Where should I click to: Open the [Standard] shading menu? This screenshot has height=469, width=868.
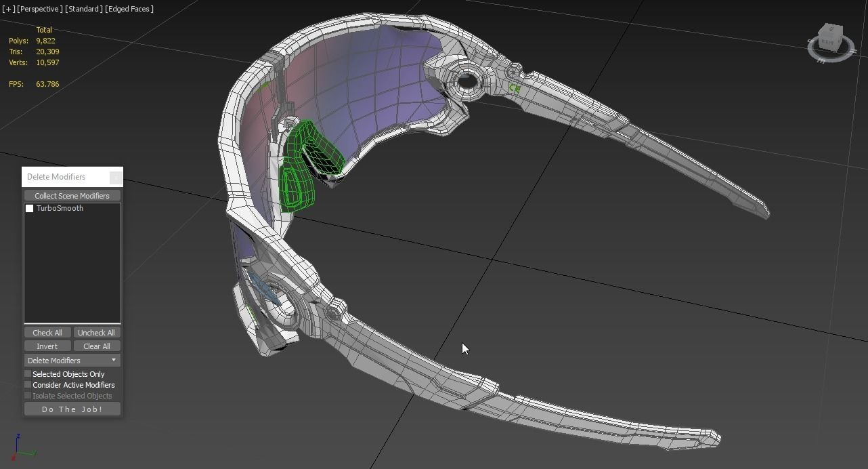84,9
